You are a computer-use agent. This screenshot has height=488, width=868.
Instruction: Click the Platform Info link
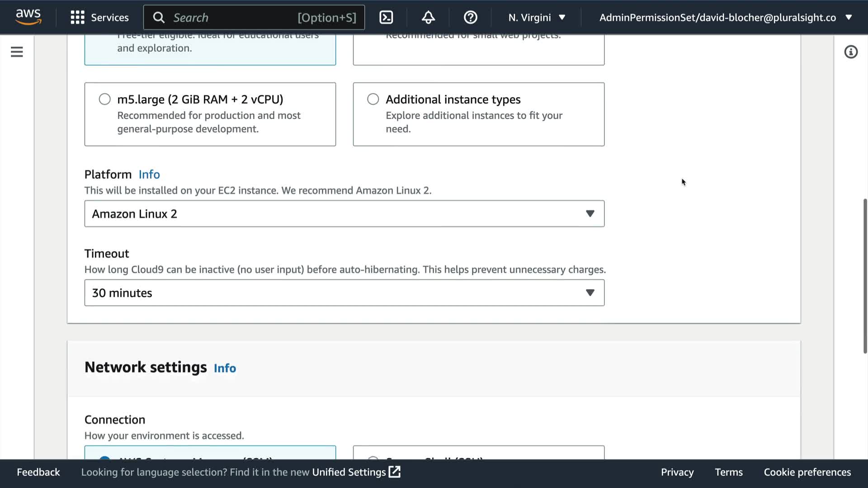pyautogui.click(x=149, y=174)
